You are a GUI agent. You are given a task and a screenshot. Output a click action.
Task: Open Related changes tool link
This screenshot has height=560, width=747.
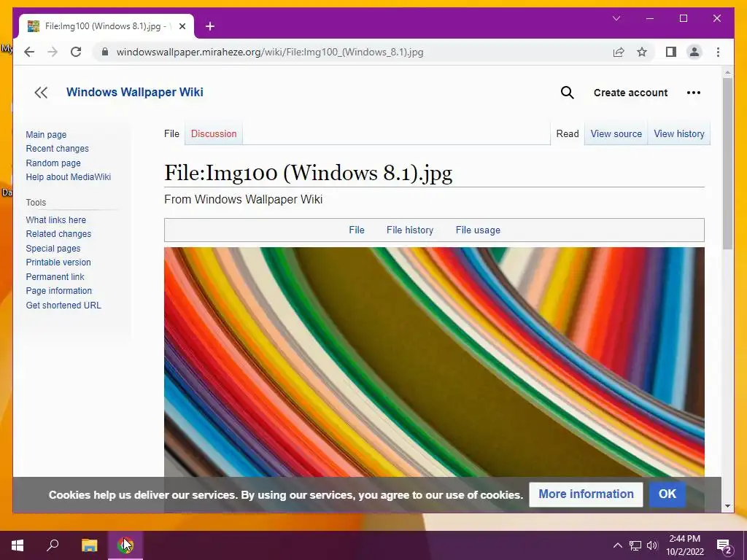[58, 234]
